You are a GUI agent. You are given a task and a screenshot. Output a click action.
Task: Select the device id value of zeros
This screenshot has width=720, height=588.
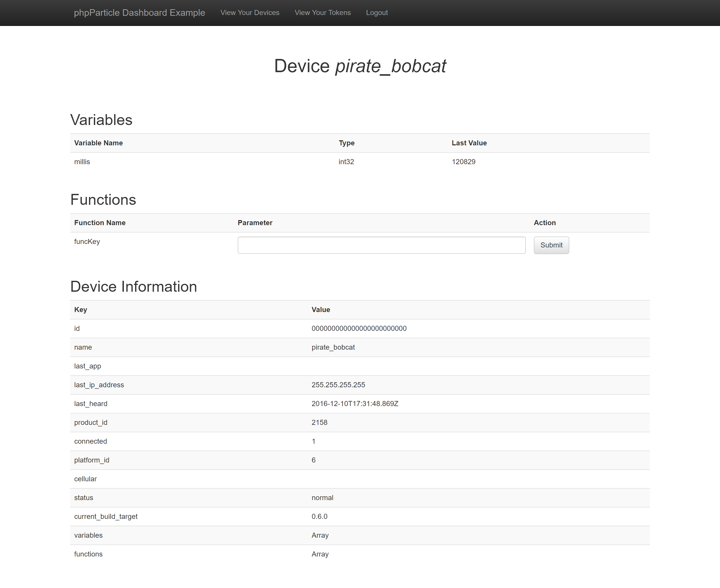(x=359, y=328)
